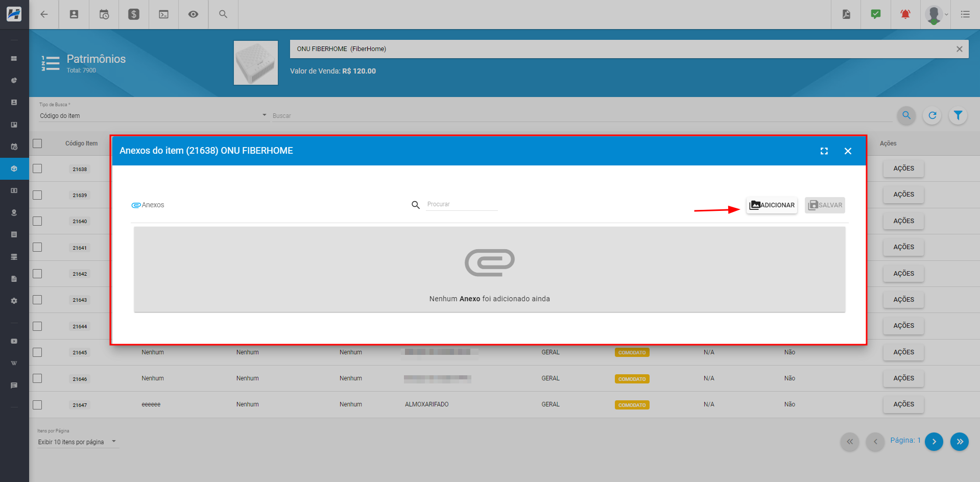Click the ADICIONAR button to add attachment

(772, 205)
